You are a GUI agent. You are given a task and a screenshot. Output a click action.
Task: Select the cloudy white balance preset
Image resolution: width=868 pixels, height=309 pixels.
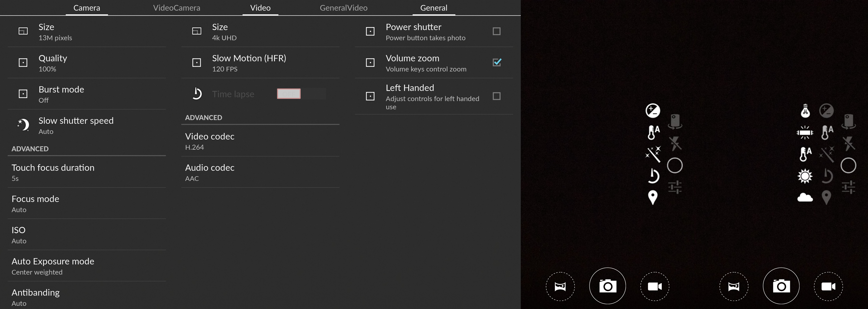click(x=805, y=197)
